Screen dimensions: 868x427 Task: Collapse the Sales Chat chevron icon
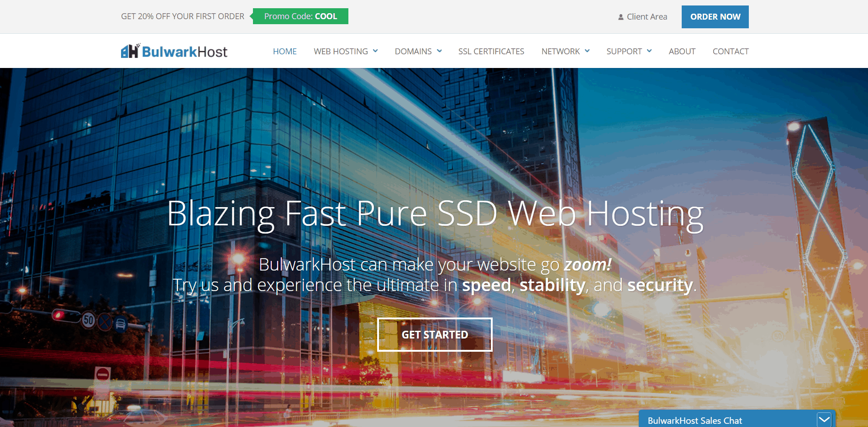click(824, 419)
